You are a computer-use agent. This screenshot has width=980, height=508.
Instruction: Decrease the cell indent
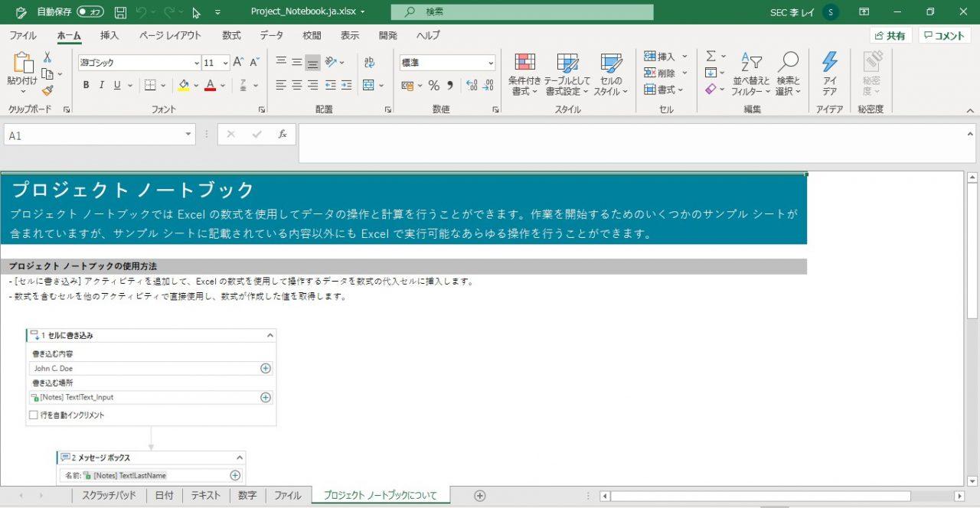331,85
